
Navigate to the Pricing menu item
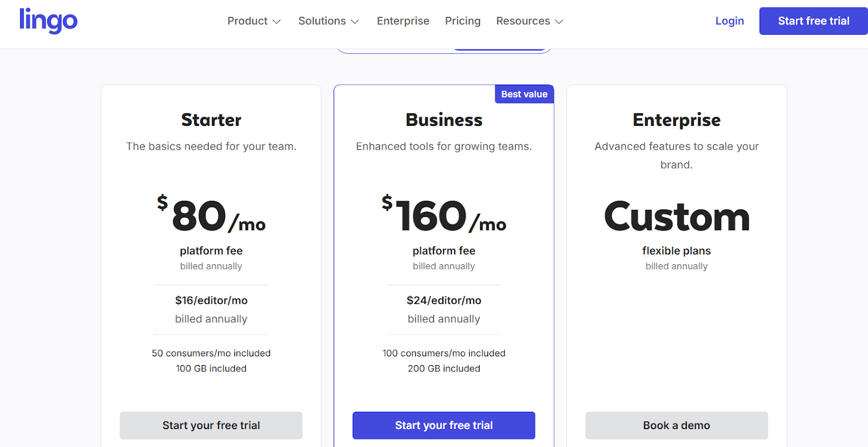click(x=462, y=21)
